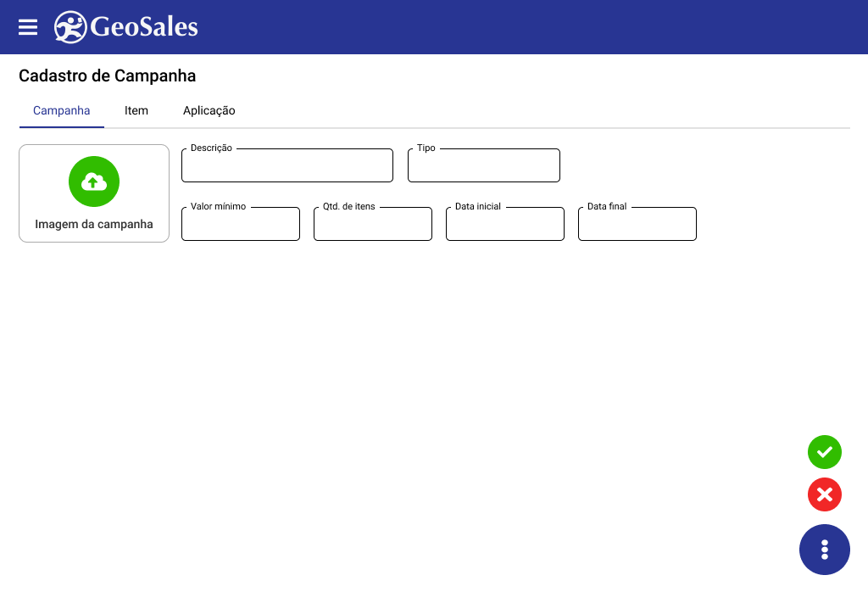Click into the Valor mínimo field
Viewport: 868px width, 592px height.
(241, 225)
